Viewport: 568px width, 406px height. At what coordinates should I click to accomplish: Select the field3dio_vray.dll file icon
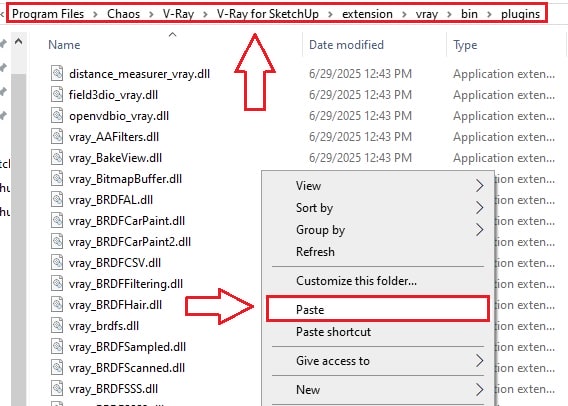(x=57, y=95)
